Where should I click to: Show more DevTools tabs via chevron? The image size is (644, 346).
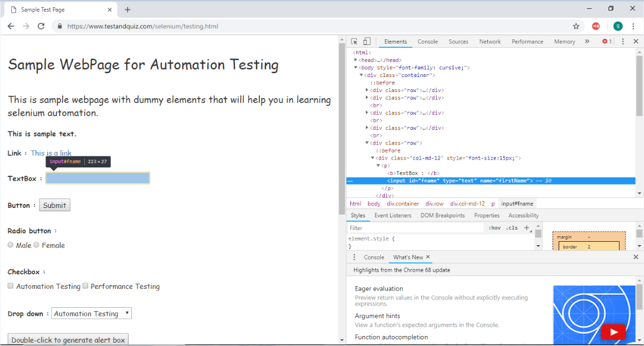pyautogui.click(x=587, y=42)
